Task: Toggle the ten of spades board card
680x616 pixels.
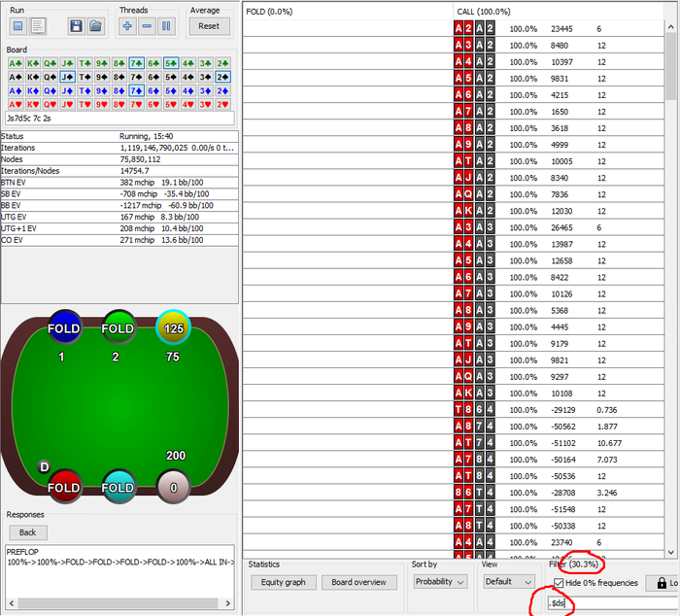Action: (85, 77)
